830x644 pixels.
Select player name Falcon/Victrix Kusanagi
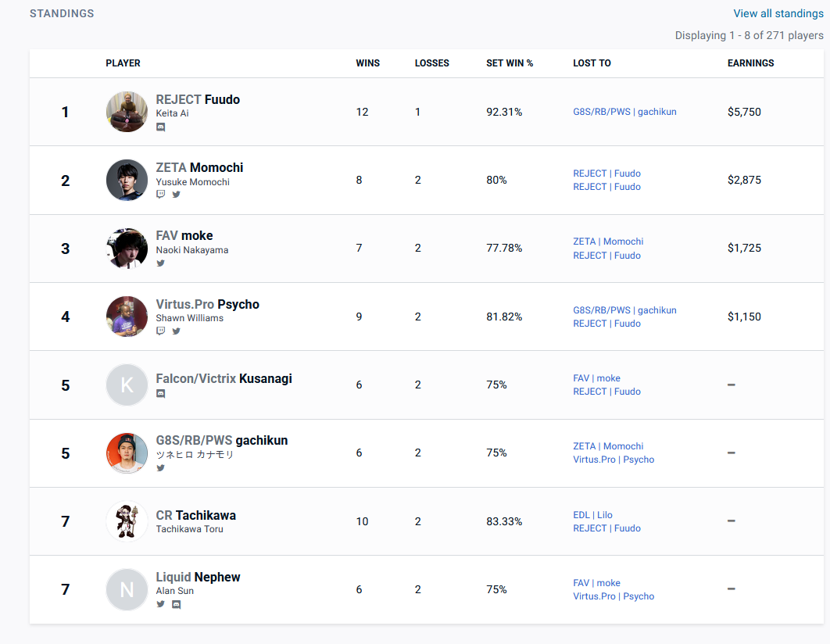[224, 379]
